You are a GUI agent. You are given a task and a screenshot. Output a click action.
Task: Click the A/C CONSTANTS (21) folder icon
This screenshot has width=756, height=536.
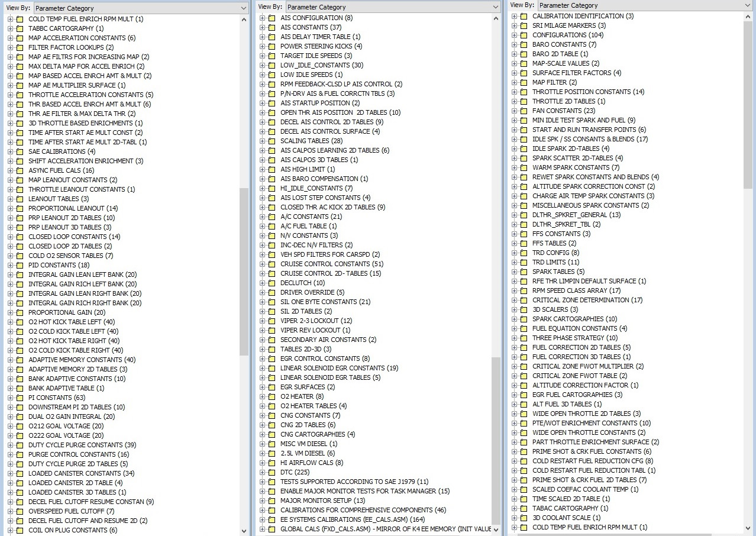point(272,217)
